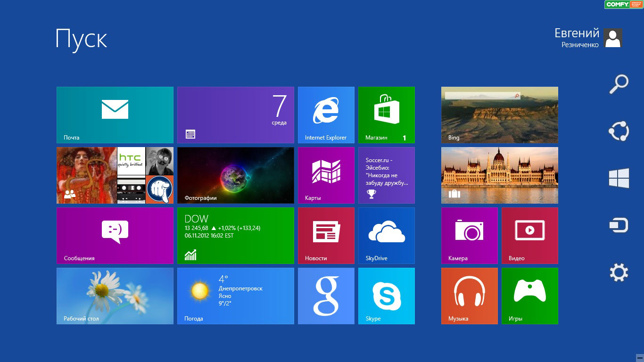Open the travel tile with parliament building
The width and height of the screenshot is (644, 362).
(x=500, y=175)
